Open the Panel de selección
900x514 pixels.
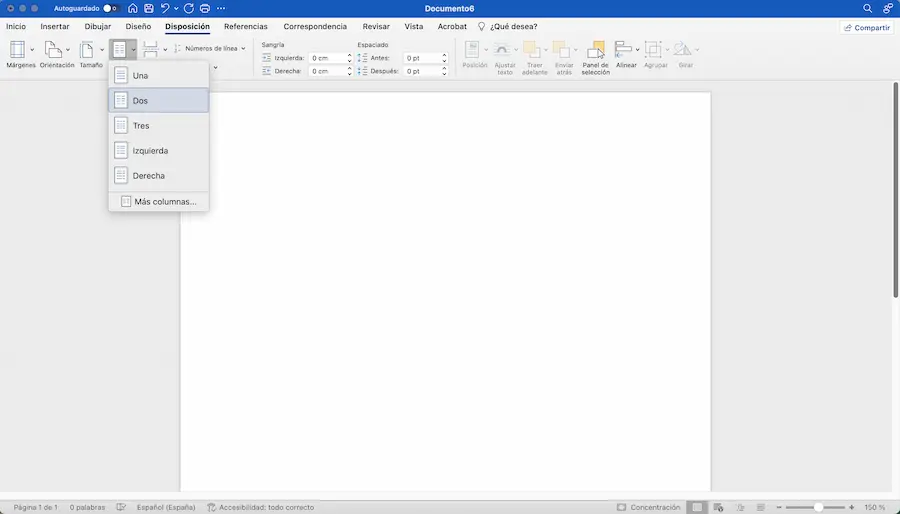click(596, 57)
